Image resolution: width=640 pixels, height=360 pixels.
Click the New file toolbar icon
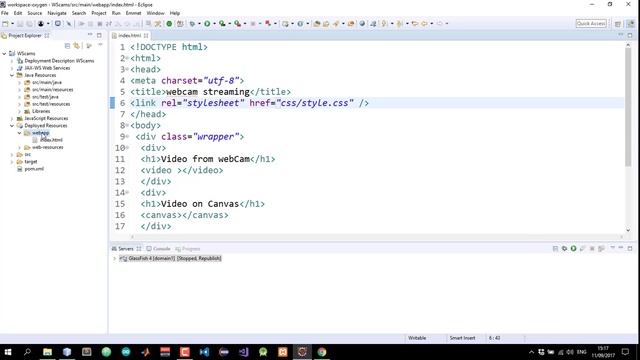click(x=6, y=24)
